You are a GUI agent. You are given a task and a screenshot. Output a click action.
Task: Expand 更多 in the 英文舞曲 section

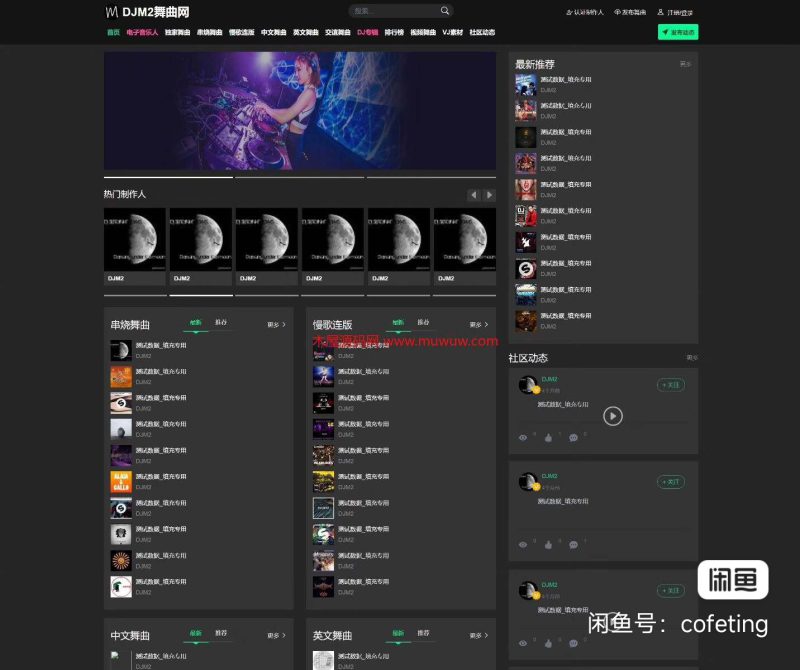coord(479,635)
